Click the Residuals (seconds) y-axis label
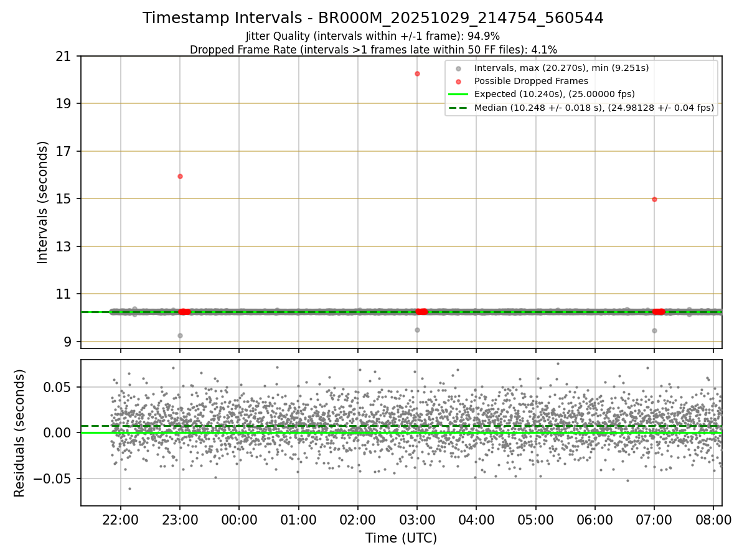Viewport: 747px width, 560px height. (x=20, y=433)
